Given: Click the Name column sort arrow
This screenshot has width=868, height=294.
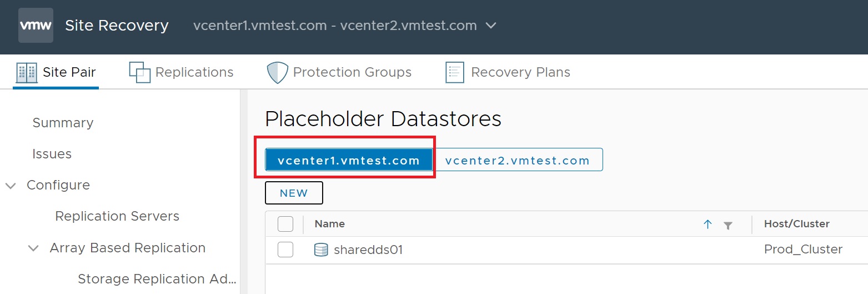Looking at the screenshot, I should tap(708, 225).
